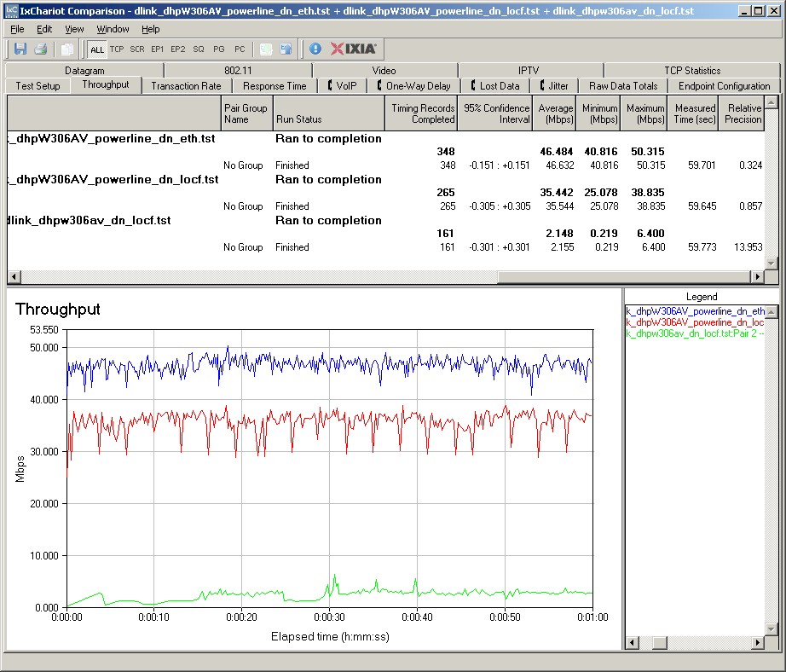Select the red powerline_dn_loc legend entry
The height and width of the screenshot is (672, 786).
696,322
